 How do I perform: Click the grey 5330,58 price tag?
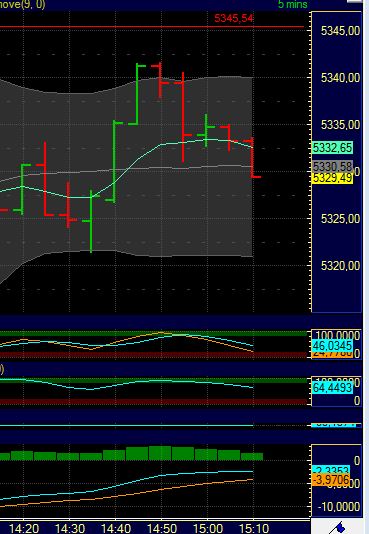point(333,167)
